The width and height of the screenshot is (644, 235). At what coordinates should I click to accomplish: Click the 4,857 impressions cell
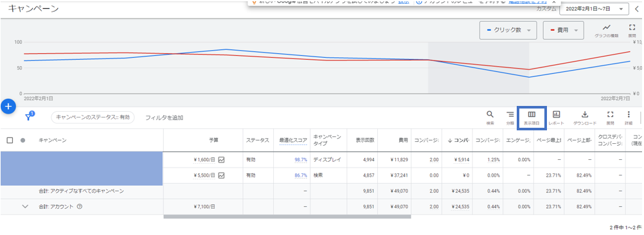[x=368, y=175]
